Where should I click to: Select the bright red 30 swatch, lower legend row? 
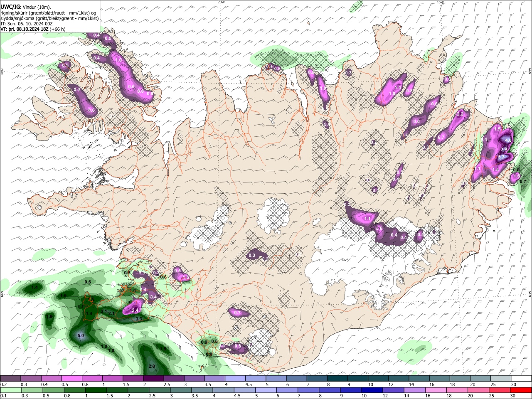tap(521, 390)
